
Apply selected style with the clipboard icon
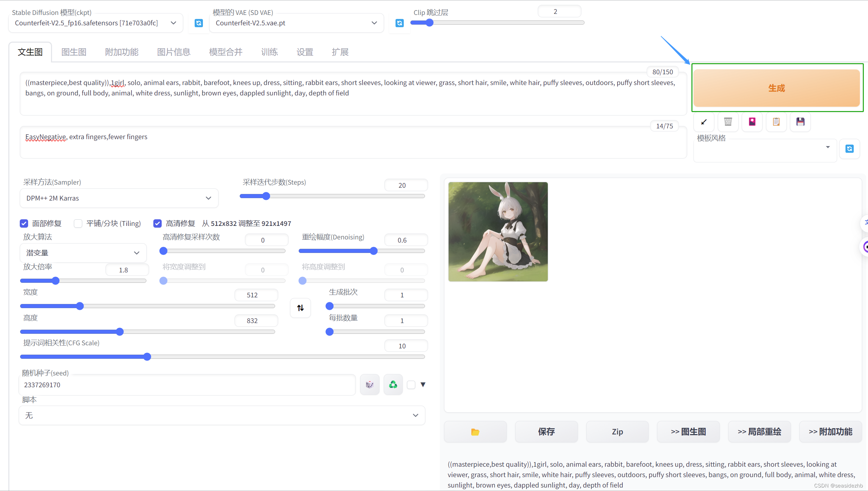click(776, 122)
